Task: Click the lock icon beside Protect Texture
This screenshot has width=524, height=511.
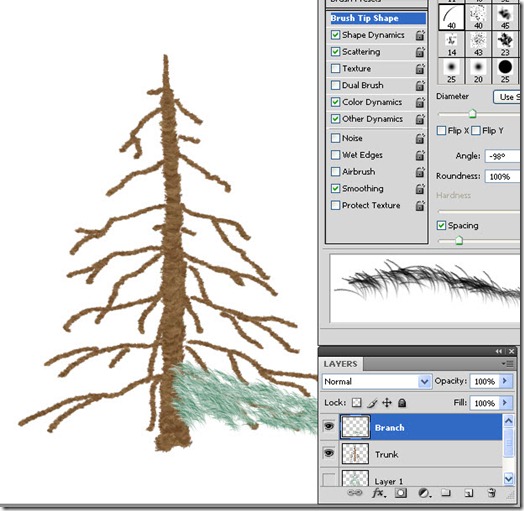Action: click(x=420, y=206)
